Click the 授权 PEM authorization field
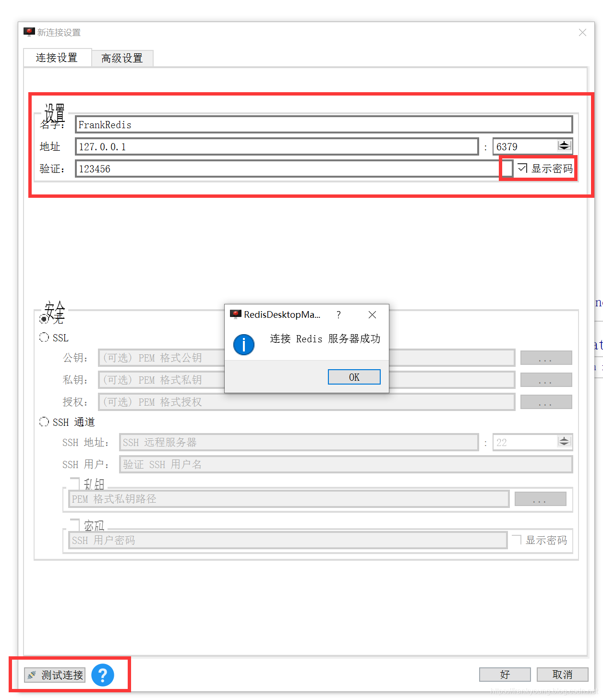603x700 pixels. (306, 402)
